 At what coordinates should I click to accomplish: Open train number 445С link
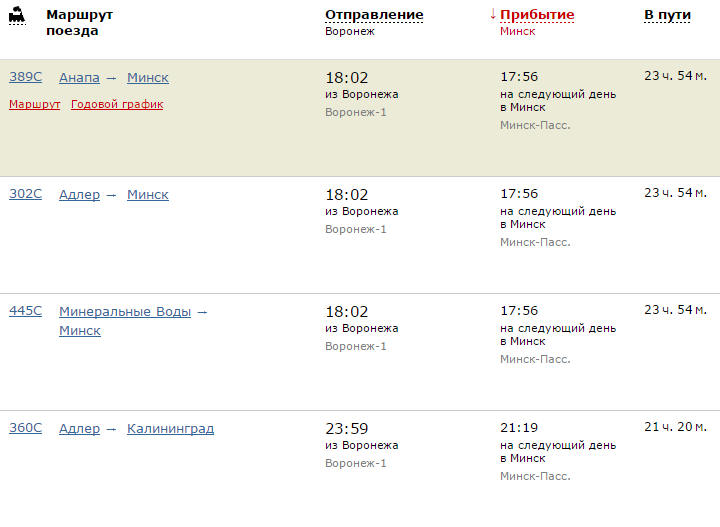point(25,311)
